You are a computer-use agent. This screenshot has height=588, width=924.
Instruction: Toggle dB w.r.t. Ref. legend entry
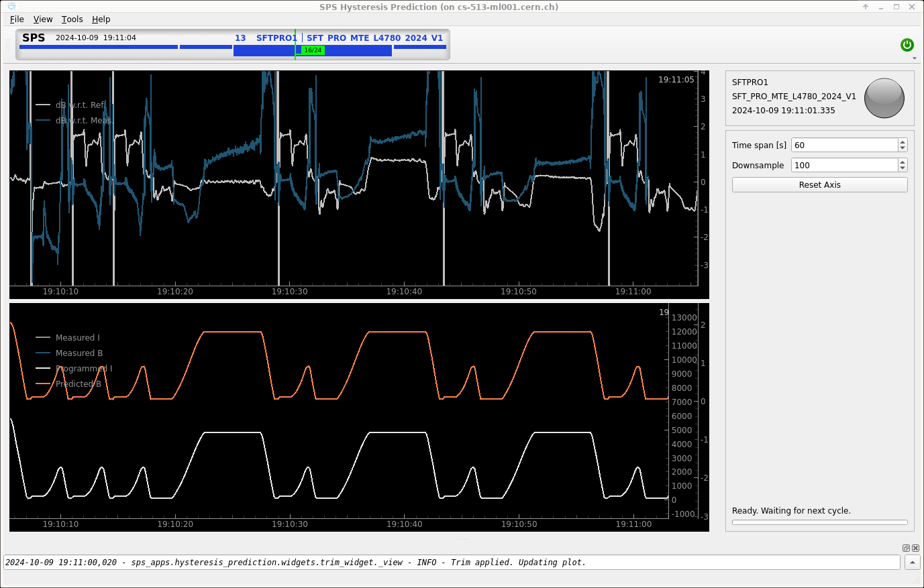coord(79,105)
